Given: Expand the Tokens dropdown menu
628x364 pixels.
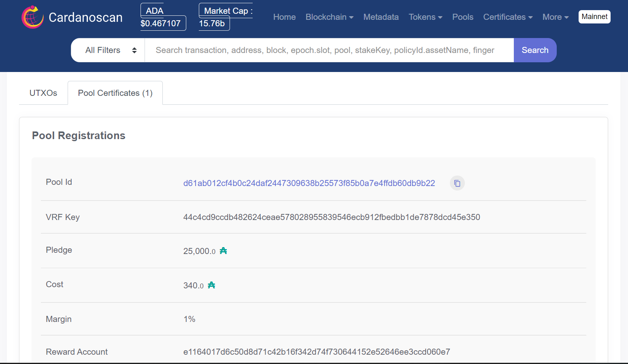Looking at the screenshot, I should [425, 17].
